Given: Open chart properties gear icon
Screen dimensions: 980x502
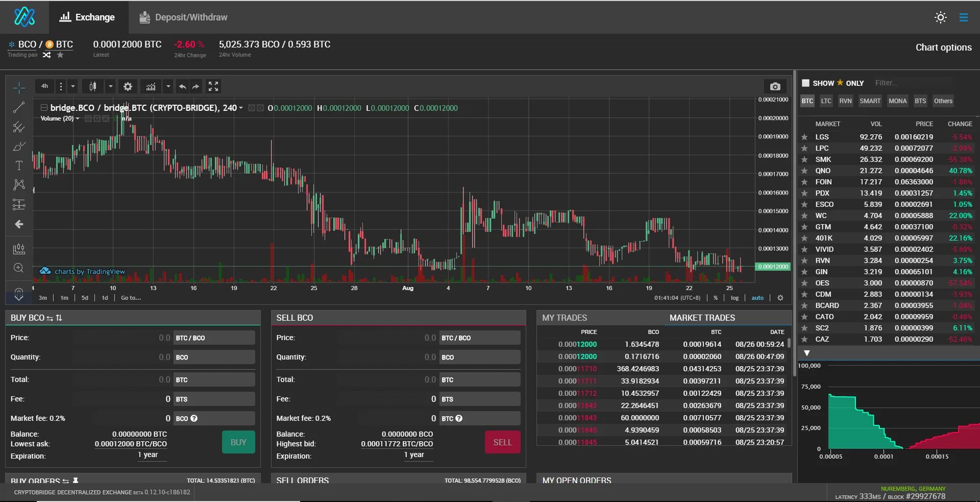Looking at the screenshot, I should (128, 86).
